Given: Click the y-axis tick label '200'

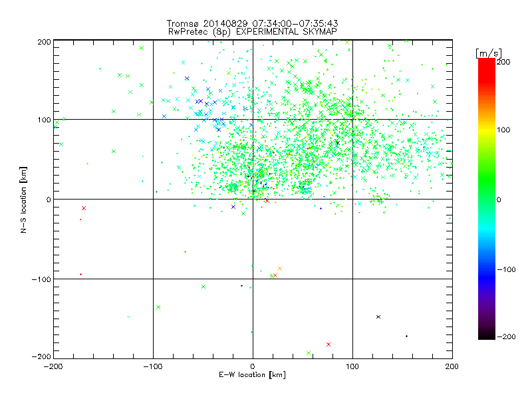Looking at the screenshot, I should (44, 42).
